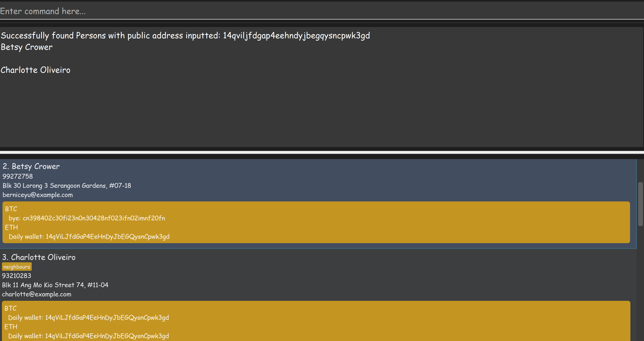Click Charlotte's phone number 93210283

point(17,276)
